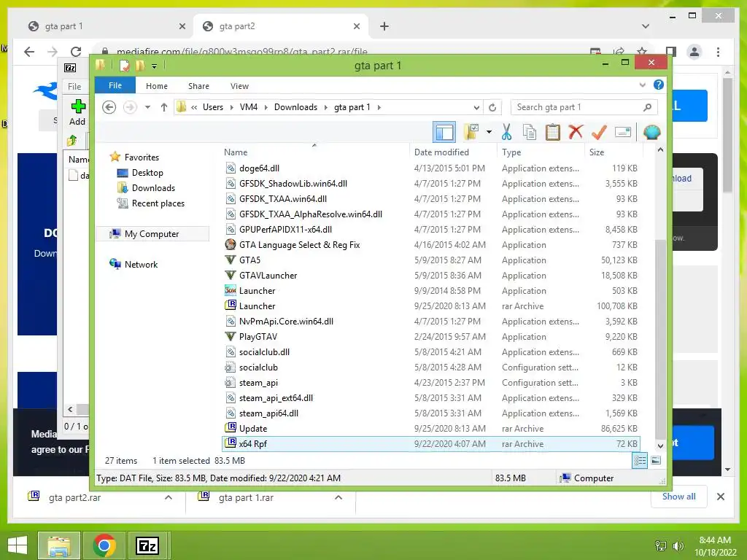This screenshot has height=560, width=747.
Task: Select the Launcher rar Archive icon
Action: 231,306
